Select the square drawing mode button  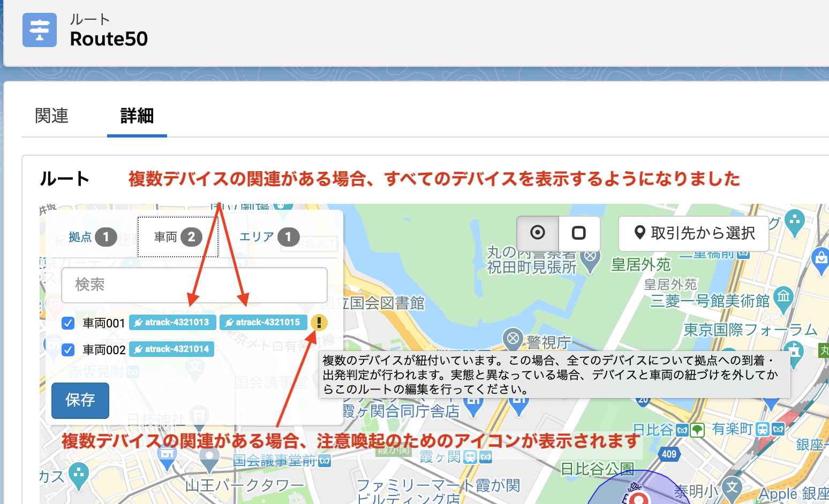click(579, 233)
